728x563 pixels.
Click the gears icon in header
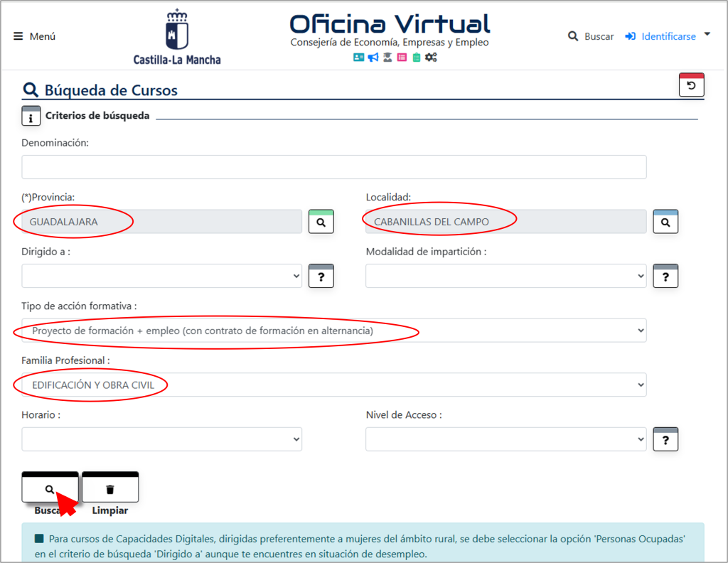tap(431, 58)
